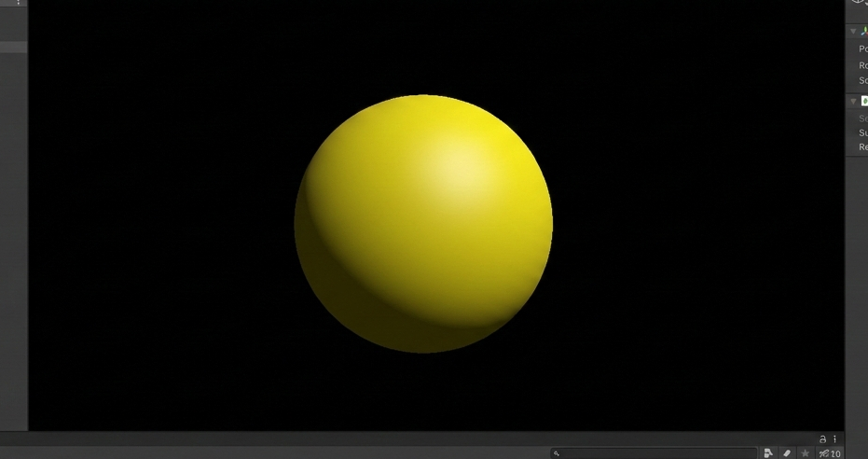
Task: Click the star icon to save search
Action: [806, 453]
